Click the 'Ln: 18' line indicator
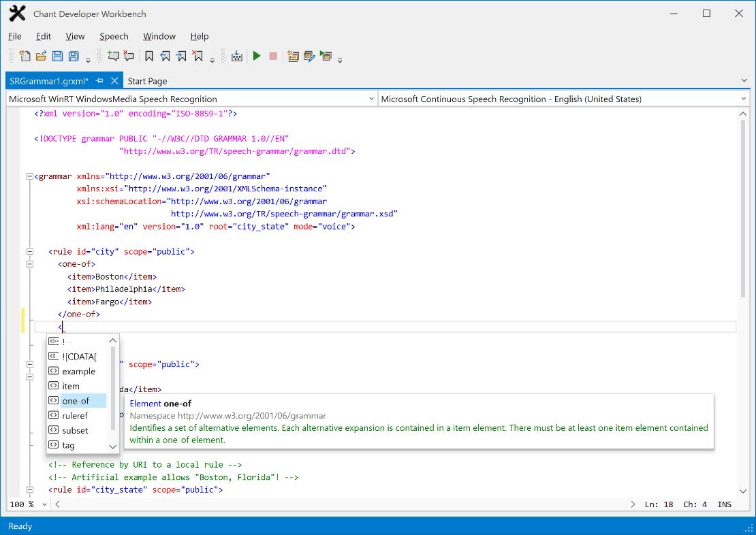Viewport: 756px width, 535px height. click(x=659, y=504)
